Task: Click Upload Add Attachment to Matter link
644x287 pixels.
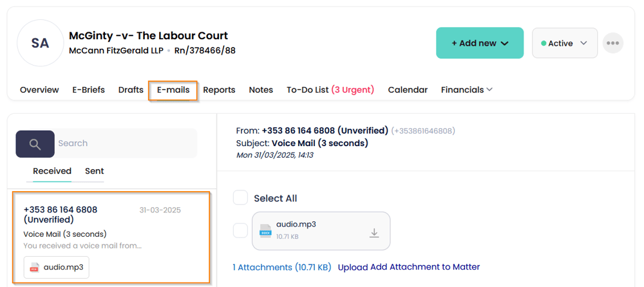Action: coord(409,267)
